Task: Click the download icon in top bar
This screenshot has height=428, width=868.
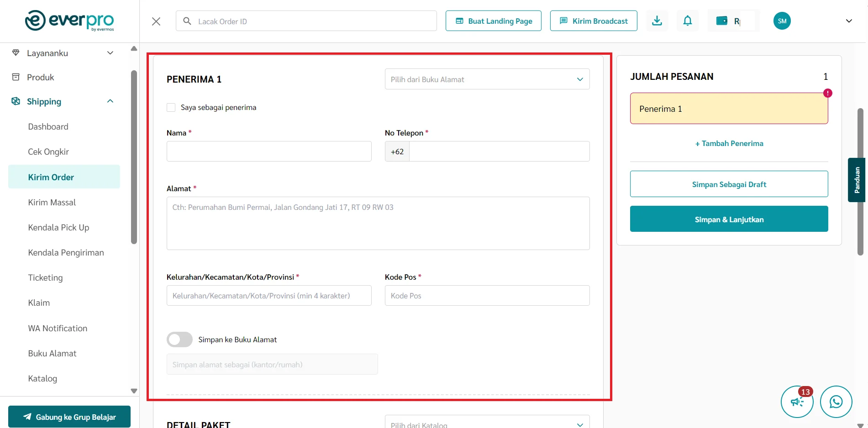Action: (x=657, y=21)
